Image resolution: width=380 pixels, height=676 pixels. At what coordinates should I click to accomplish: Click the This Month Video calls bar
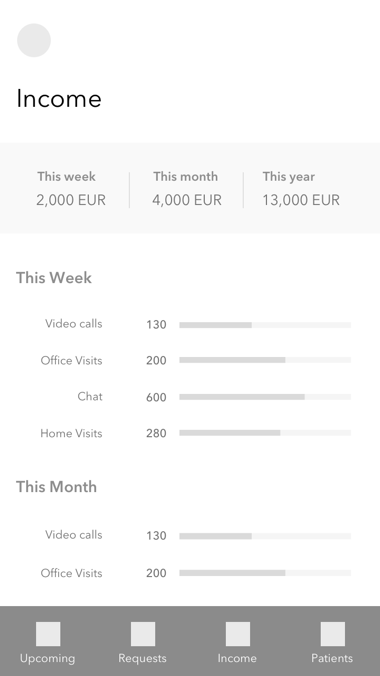click(265, 536)
